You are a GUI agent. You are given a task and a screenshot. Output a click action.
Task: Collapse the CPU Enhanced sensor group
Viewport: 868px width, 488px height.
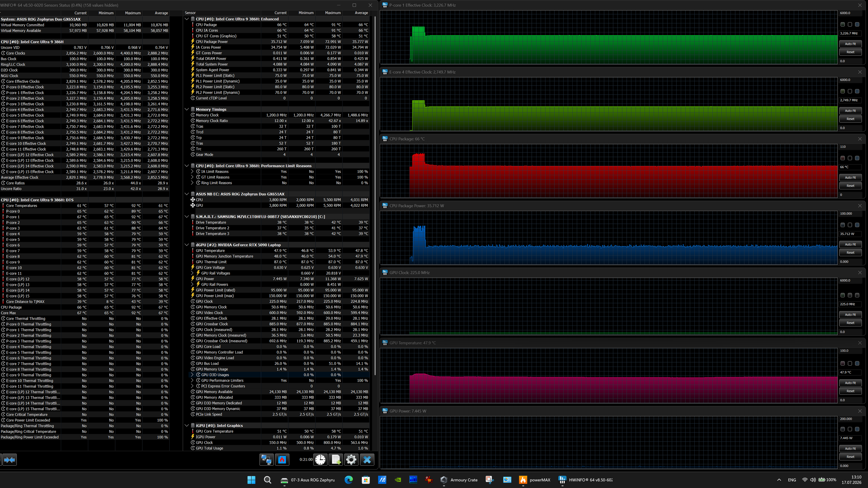coord(187,19)
